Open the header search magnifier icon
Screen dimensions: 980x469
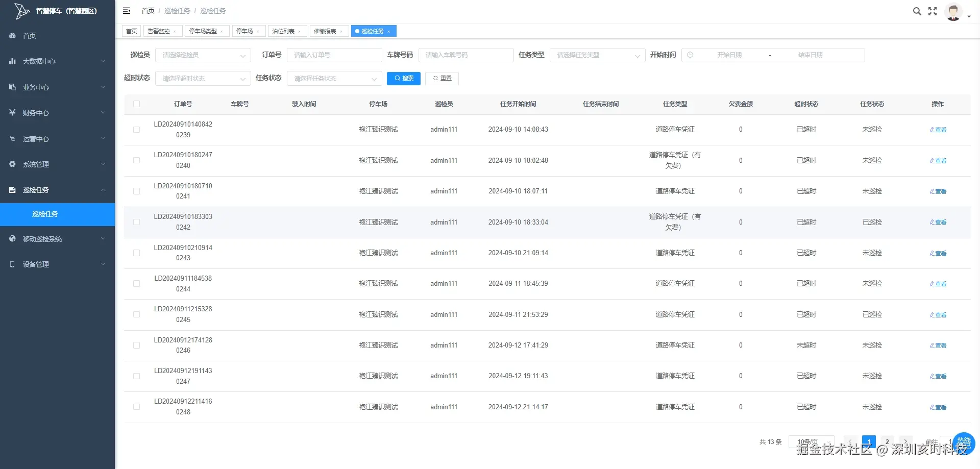click(917, 11)
